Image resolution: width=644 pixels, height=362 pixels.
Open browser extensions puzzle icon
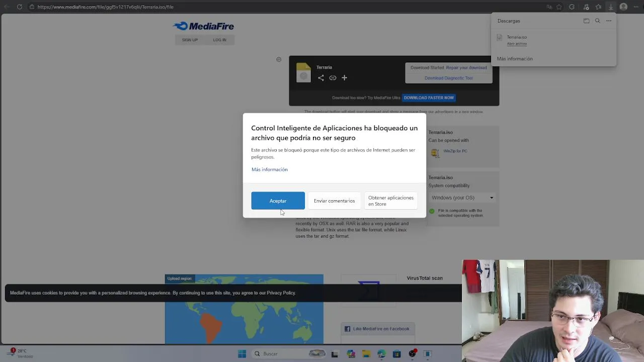[572, 7]
